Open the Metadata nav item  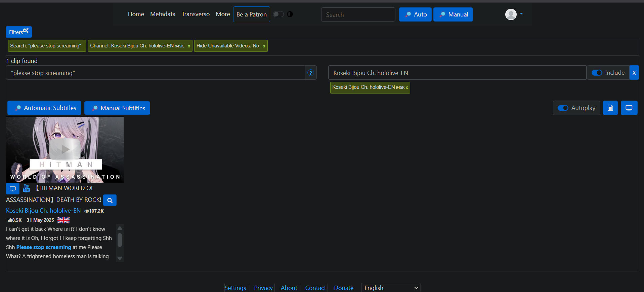pyautogui.click(x=163, y=14)
